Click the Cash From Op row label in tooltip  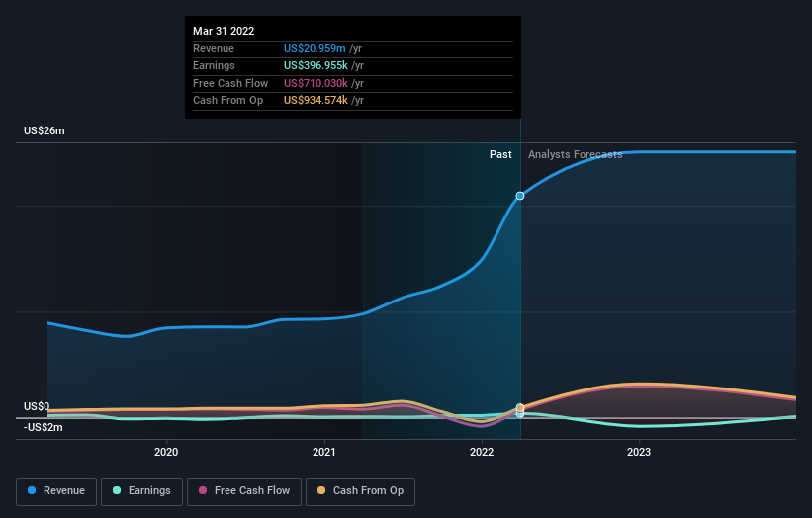coord(227,101)
